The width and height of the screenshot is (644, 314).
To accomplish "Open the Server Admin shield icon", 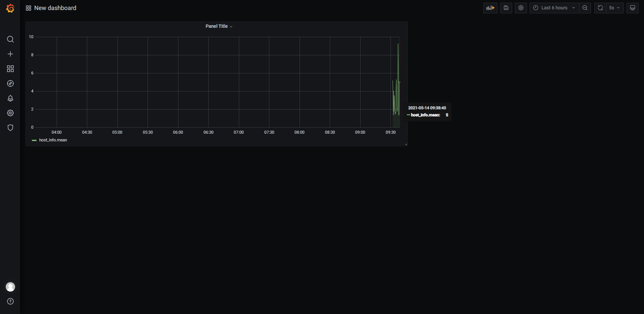I will (10, 128).
